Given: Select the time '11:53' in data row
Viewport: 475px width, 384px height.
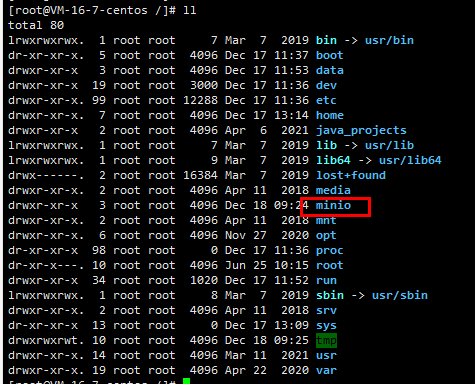Looking at the screenshot, I should tap(291, 70).
